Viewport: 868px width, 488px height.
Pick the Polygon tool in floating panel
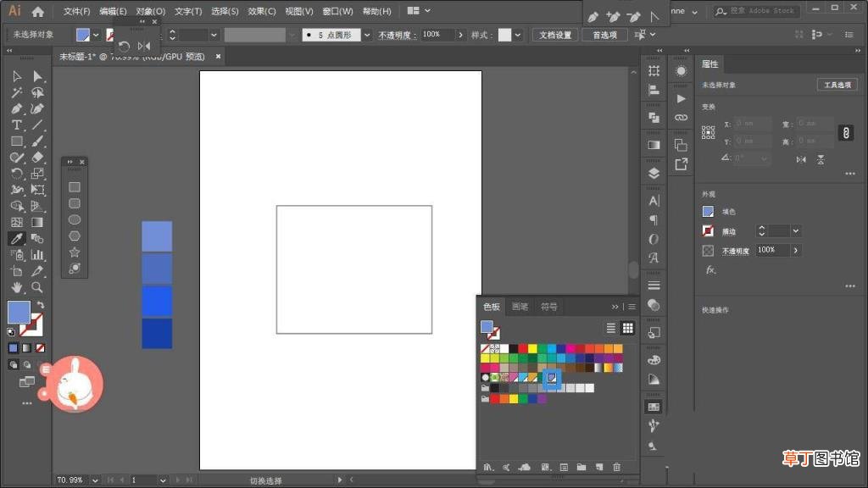75,236
